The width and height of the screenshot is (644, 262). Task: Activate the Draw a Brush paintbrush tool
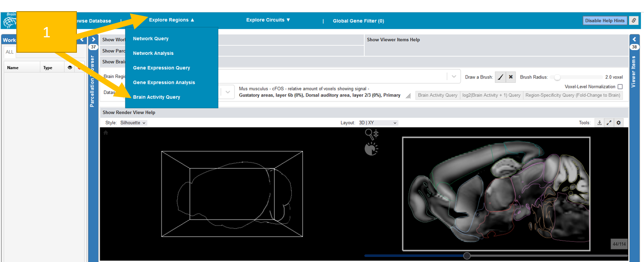click(x=500, y=77)
